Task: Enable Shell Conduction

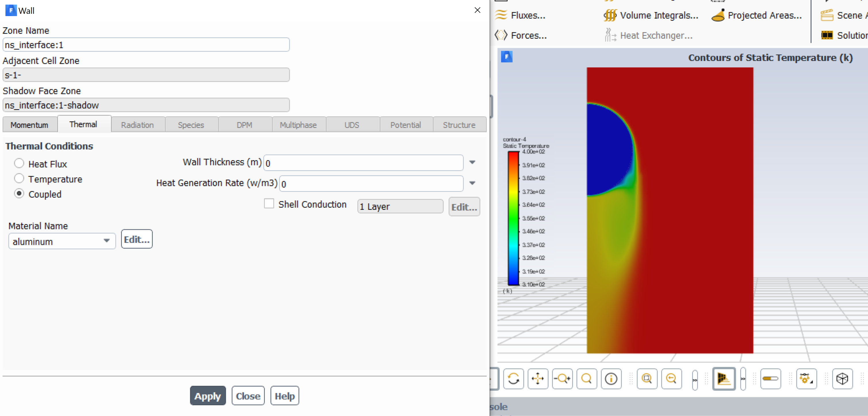Action: 269,203
